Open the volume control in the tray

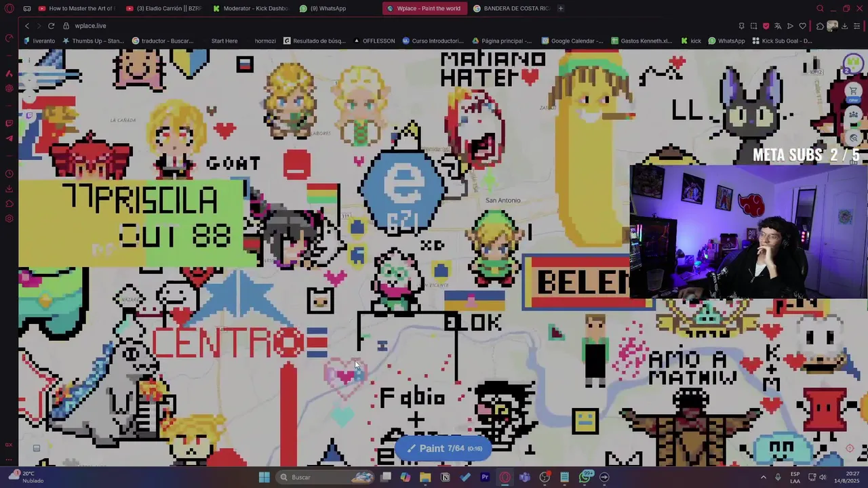coord(823,477)
